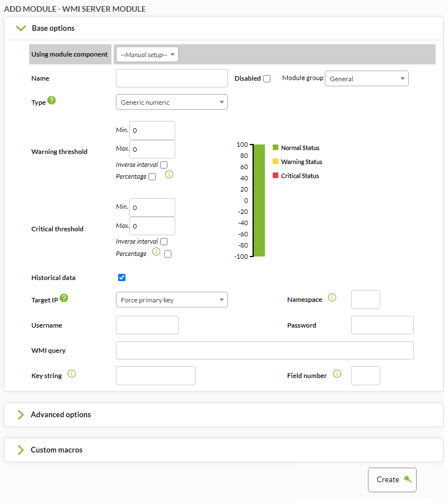448x504 pixels.
Task: Click the Password input field
Action: click(x=382, y=325)
